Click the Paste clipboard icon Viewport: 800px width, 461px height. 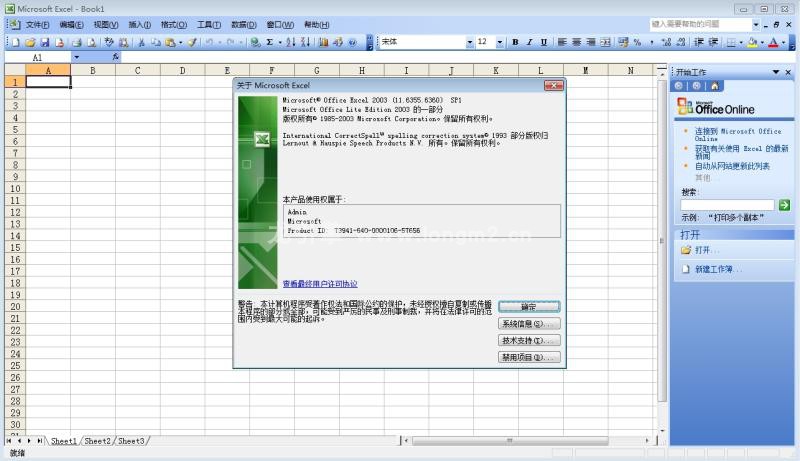(170, 42)
